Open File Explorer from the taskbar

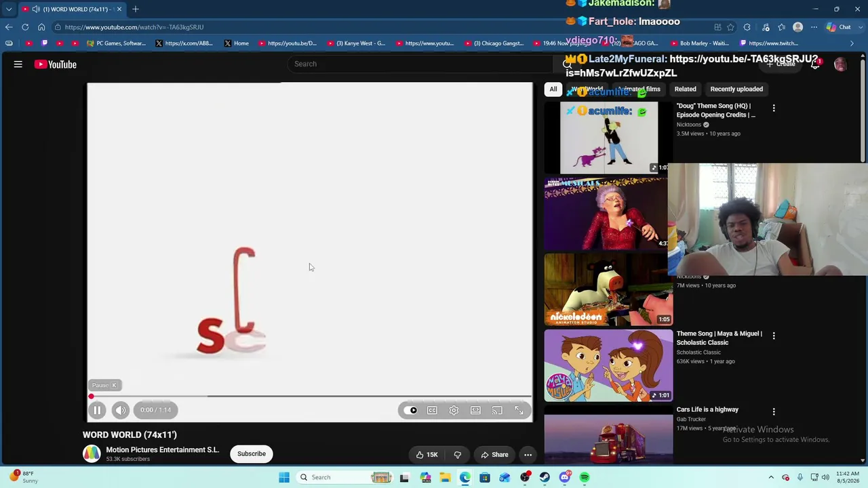(445, 477)
